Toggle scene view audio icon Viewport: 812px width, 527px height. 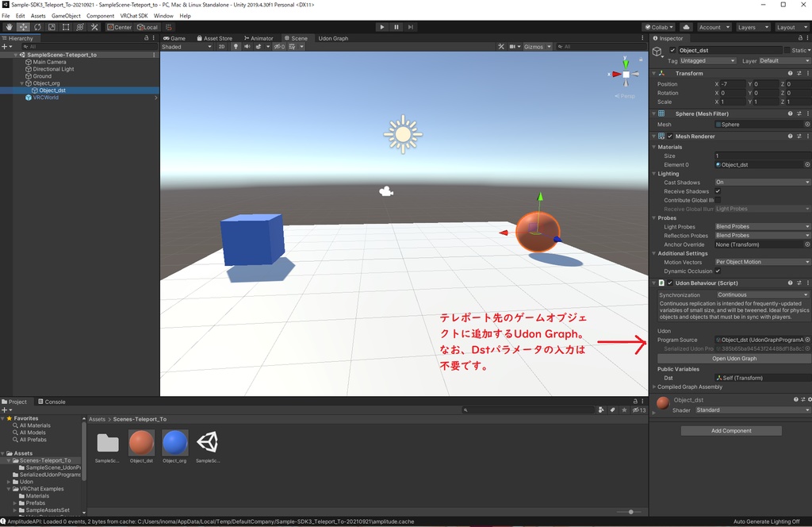[247, 47]
